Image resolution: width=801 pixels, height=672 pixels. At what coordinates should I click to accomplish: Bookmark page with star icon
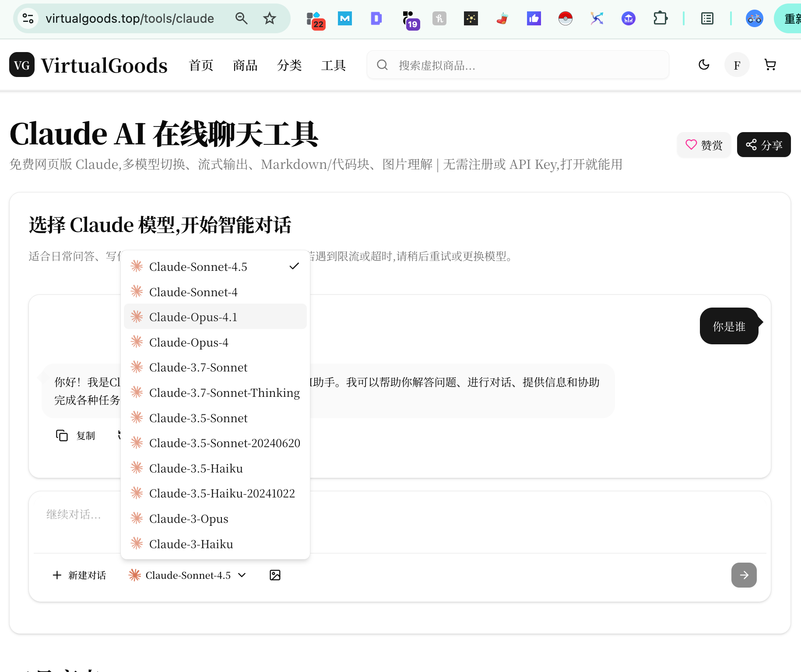(270, 18)
